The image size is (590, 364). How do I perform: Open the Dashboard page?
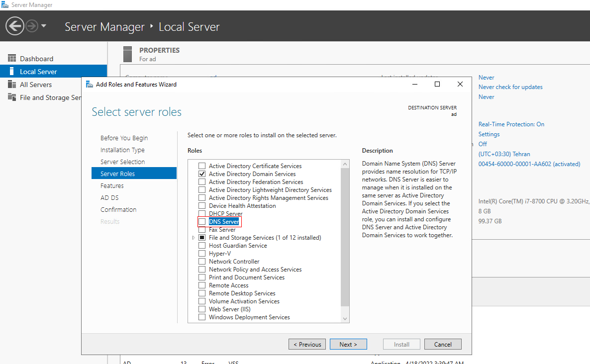coord(36,59)
